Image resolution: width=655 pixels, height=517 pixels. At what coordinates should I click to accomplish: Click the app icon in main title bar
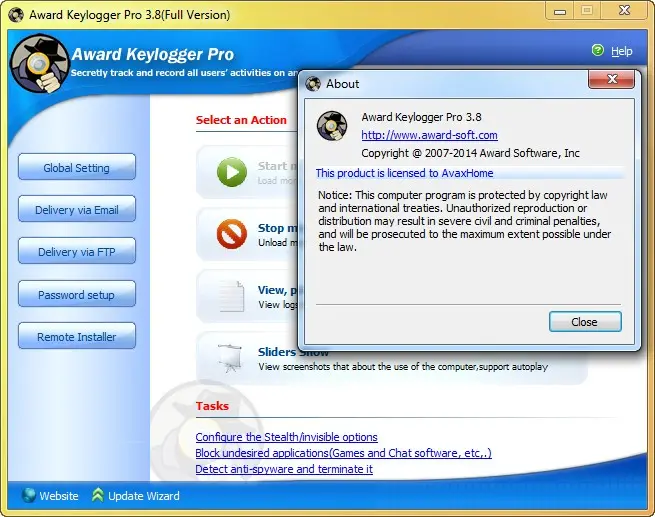click(x=16, y=15)
